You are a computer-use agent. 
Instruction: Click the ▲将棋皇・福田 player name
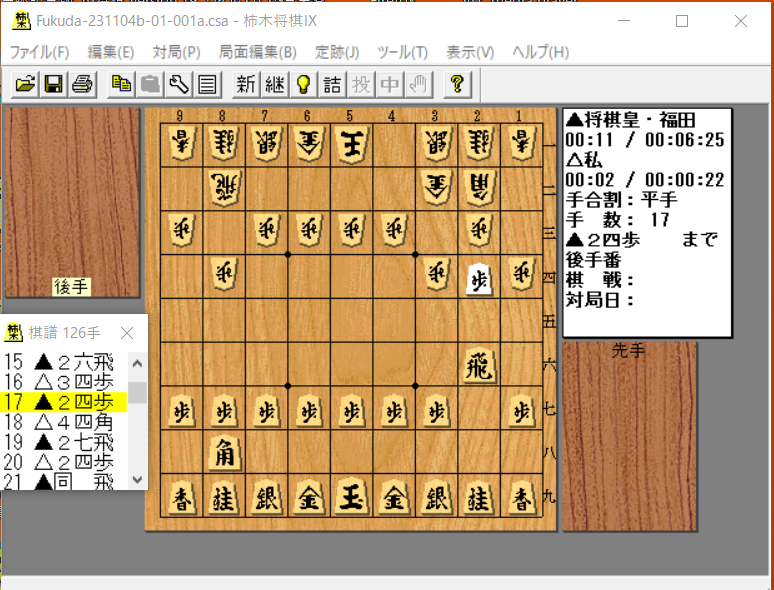[630, 120]
